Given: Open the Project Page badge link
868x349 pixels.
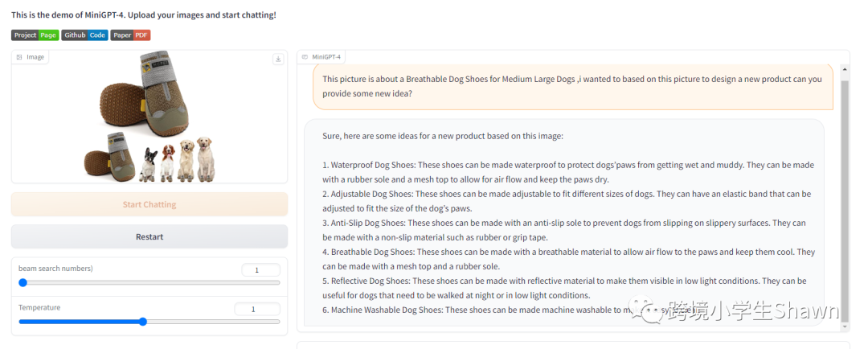Looking at the screenshot, I should click(35, 35).
